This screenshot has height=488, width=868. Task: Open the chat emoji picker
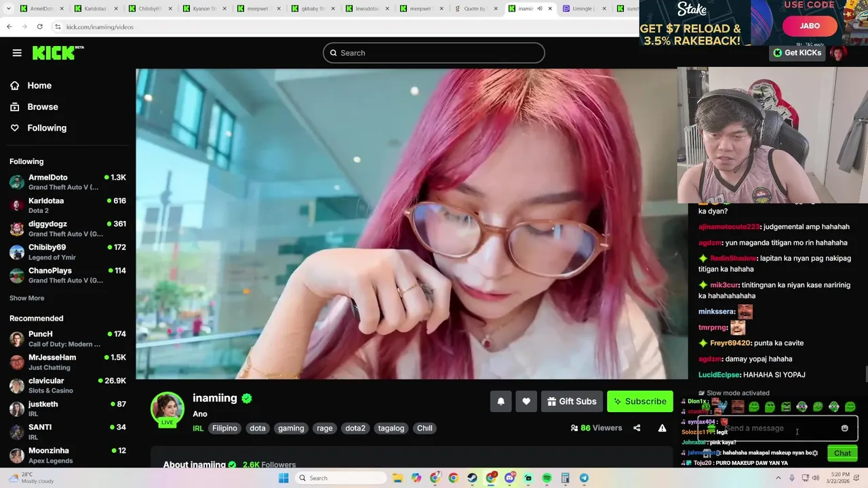point(845,428)
